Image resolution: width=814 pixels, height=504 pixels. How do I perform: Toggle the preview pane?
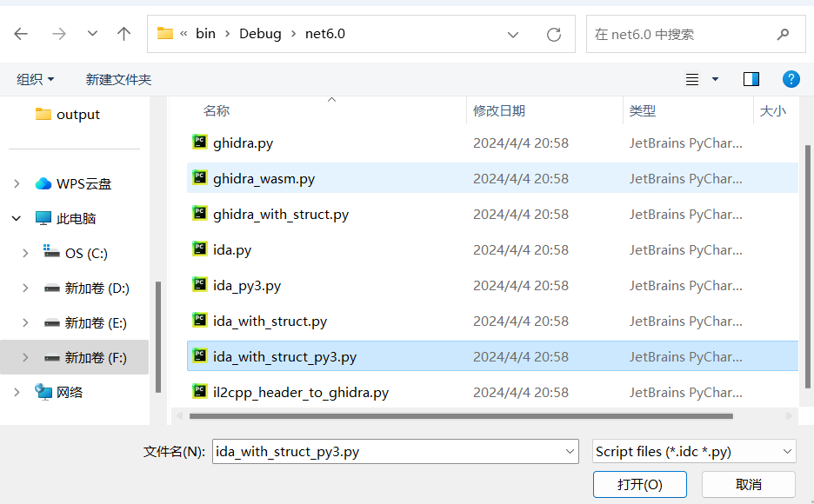(751, 79)
